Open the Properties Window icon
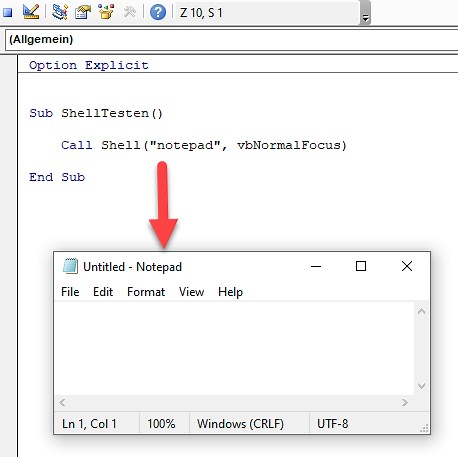This screenshot has height=457, width=458. (83, 12)
